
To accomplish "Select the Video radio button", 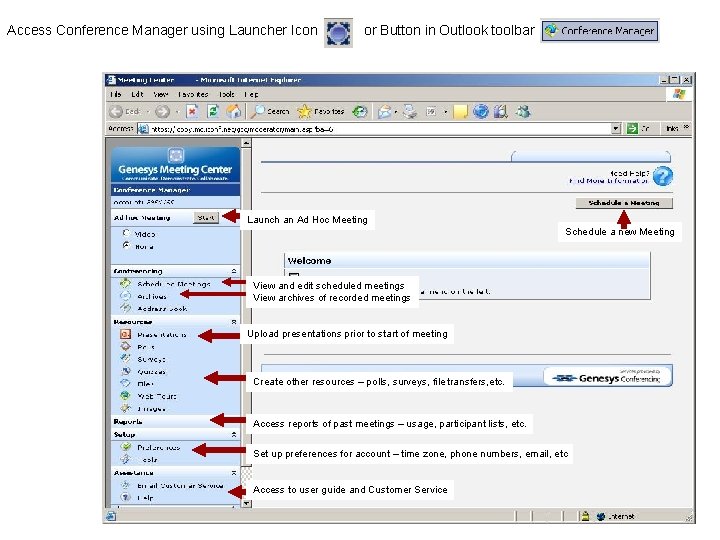I will [x=126, y=233].
